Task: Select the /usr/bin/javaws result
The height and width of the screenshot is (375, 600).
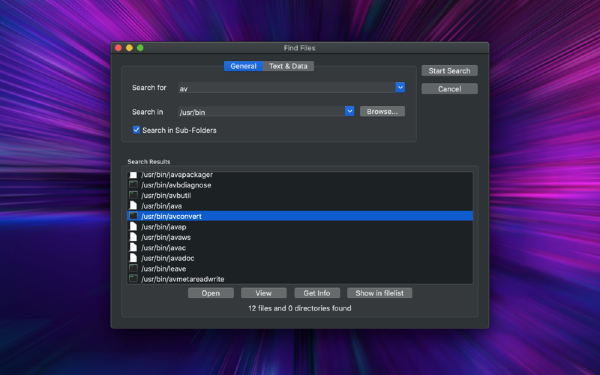Action: [x=300, y=237]
